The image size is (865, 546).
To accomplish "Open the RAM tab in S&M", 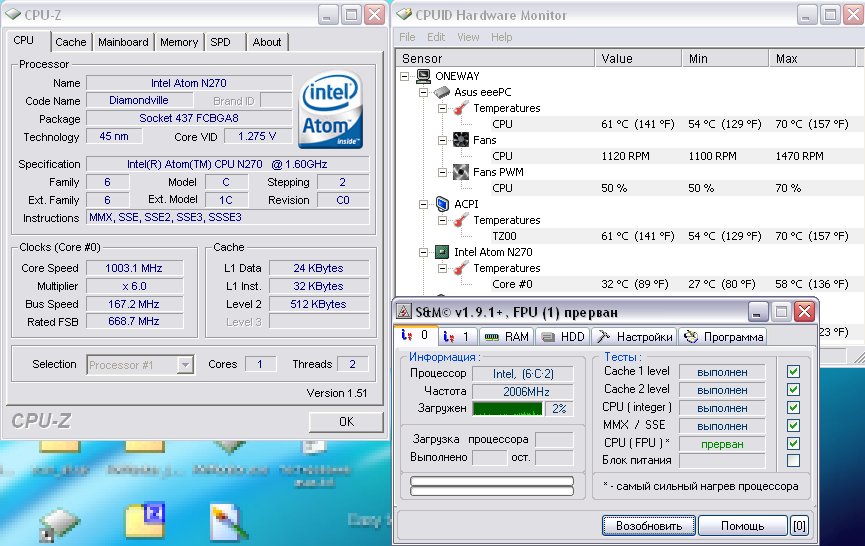I will (506, 336).
